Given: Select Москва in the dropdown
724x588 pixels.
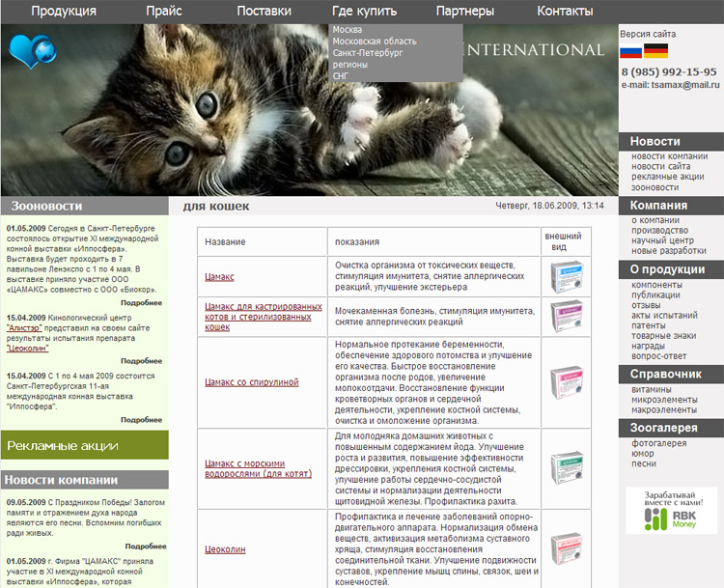Looking at the screenshot, I should point(348,30).
